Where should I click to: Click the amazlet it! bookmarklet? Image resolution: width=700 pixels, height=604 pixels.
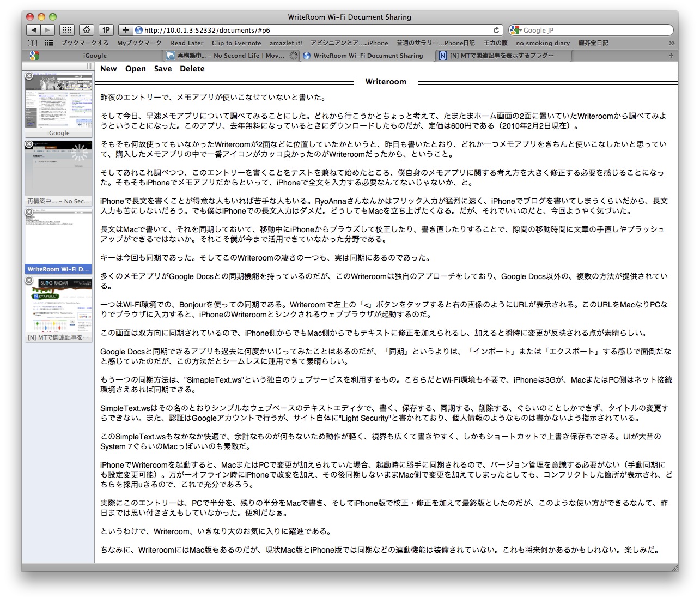point(285,43)
